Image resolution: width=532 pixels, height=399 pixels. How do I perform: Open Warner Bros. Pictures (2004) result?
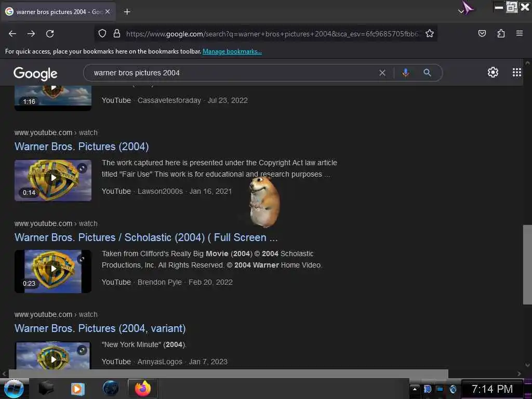[x=82, y=147]
